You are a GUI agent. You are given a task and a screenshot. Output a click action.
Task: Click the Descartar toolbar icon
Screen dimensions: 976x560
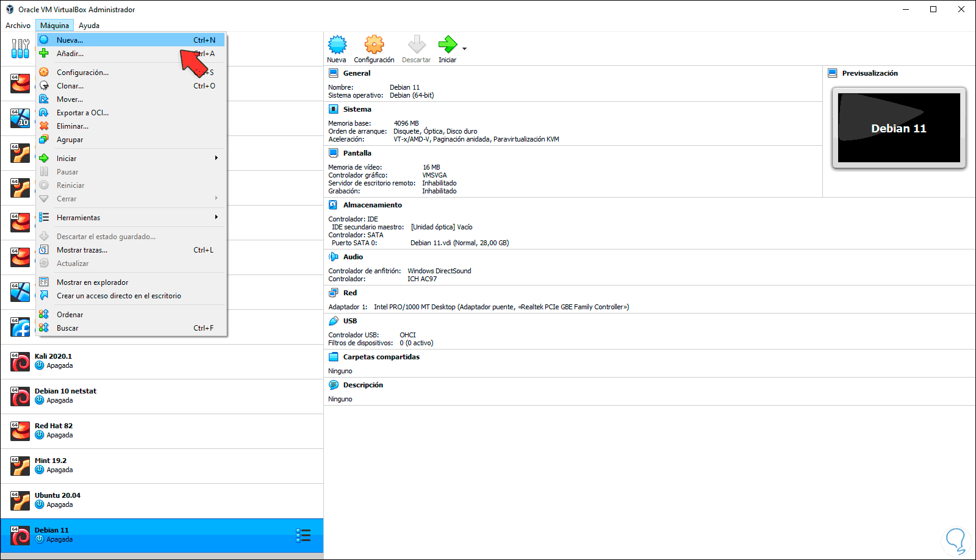(x=417, y=45)
